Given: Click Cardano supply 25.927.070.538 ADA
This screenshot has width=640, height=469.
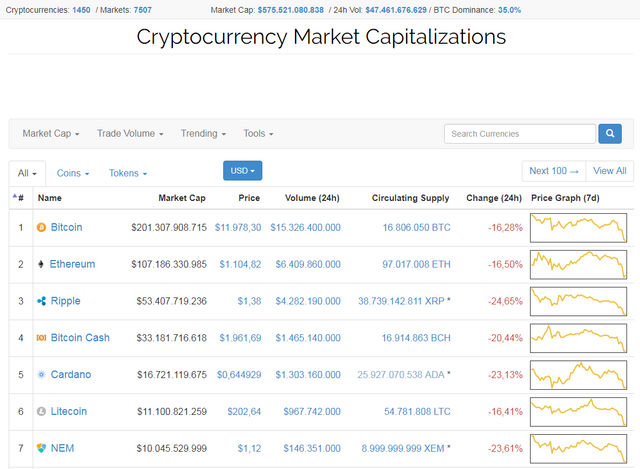Looking at the screenshot, I should point(401,374).
